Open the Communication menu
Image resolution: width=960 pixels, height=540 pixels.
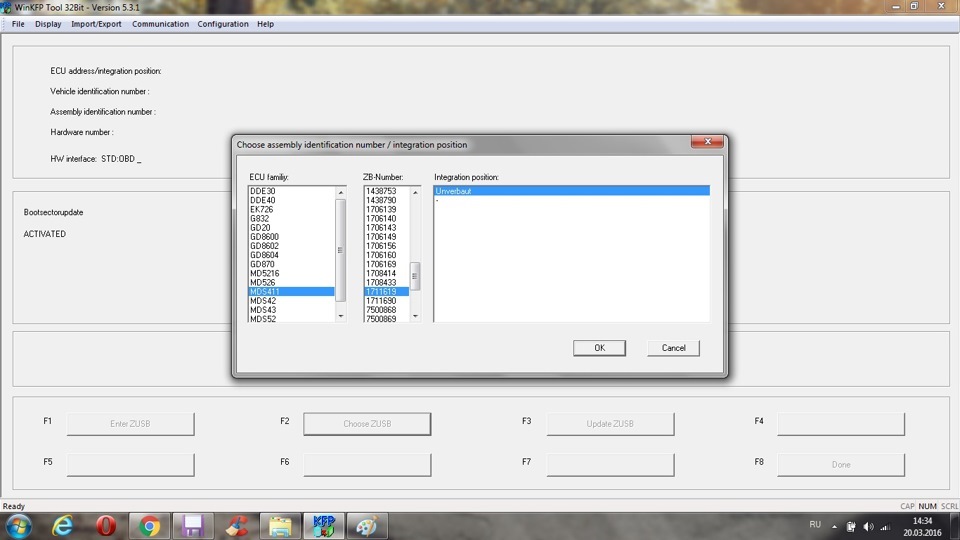(x=160, y=24)
